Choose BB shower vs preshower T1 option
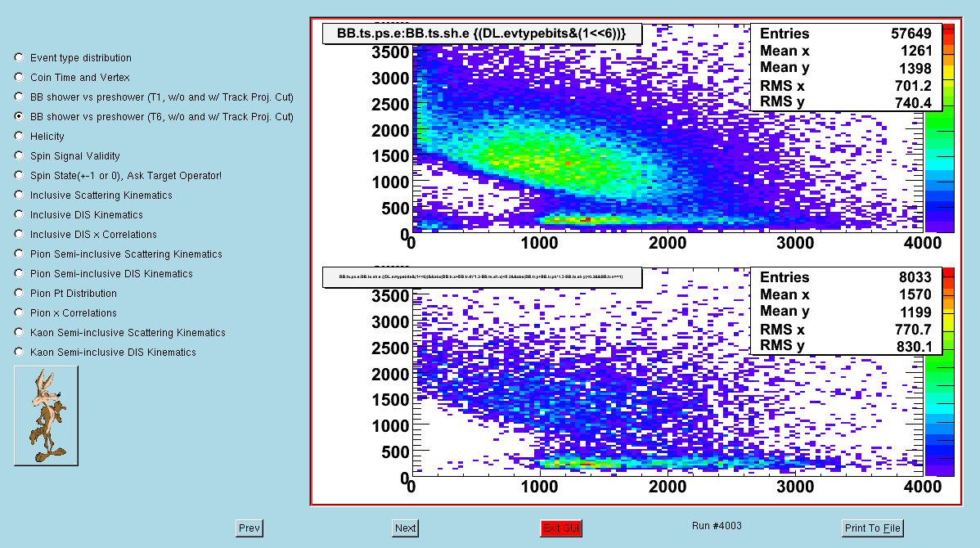Viewport: 980px width, 548px height. click(19, 97)
